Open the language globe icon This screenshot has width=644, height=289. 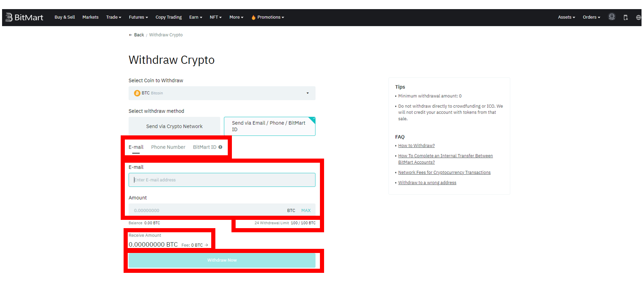[639, 17]
